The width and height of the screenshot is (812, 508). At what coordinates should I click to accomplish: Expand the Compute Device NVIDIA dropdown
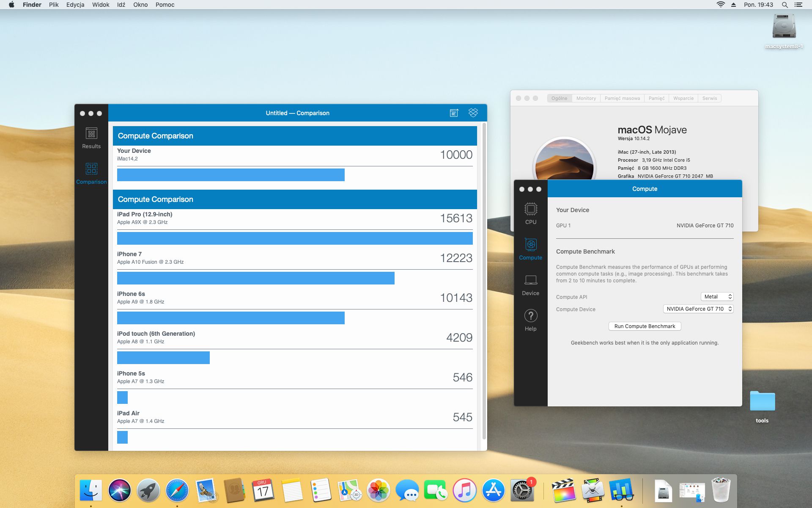(x=698, y=309)
